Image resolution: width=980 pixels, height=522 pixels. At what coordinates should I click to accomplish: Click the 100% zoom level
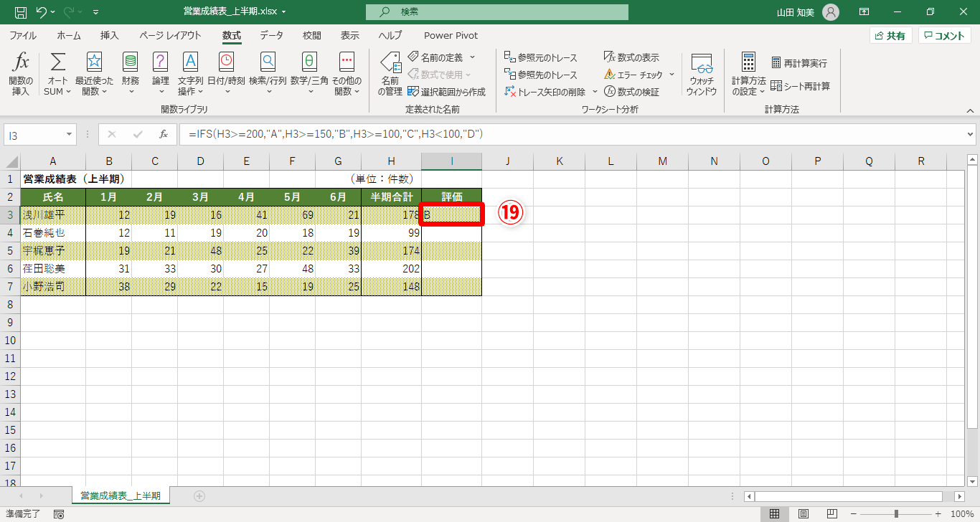(962, 514)
